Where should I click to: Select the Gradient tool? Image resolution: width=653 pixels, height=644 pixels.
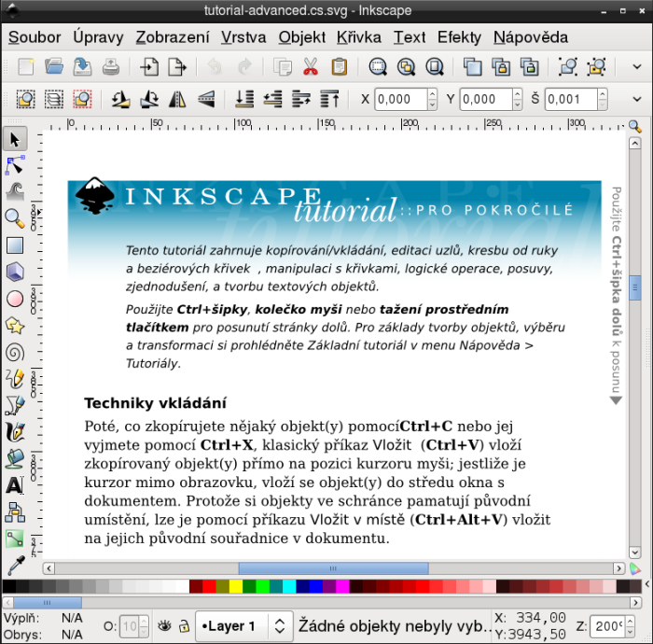pos(15,539)
